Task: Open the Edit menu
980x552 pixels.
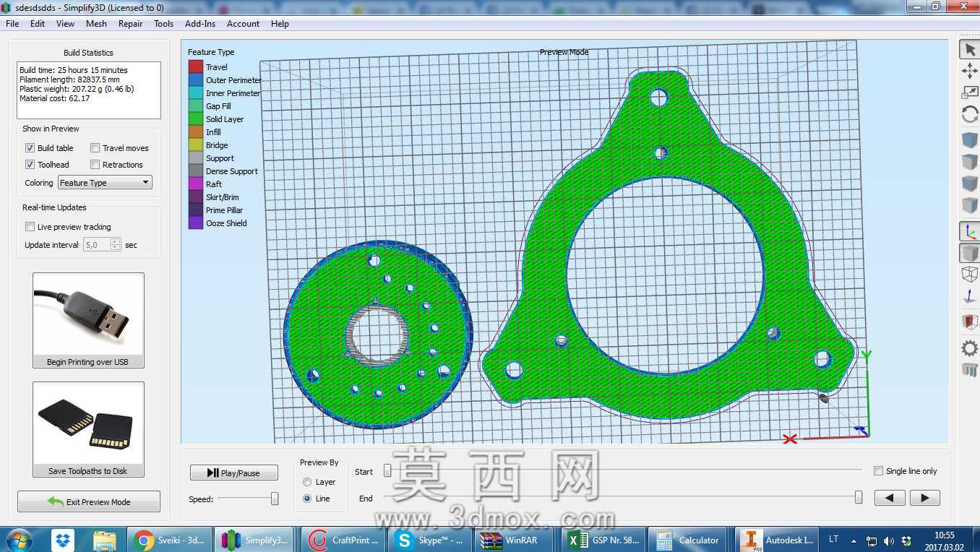Action: [x=38, y=24]
